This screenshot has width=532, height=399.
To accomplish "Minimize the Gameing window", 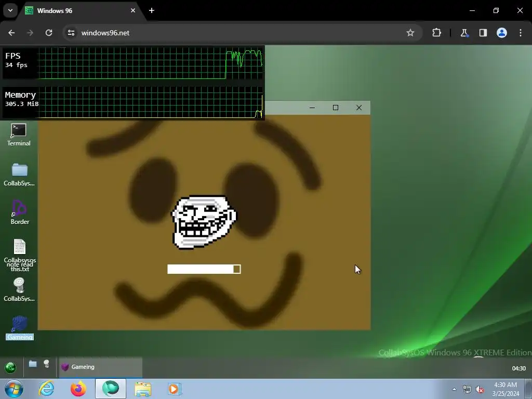I will 312,108.
